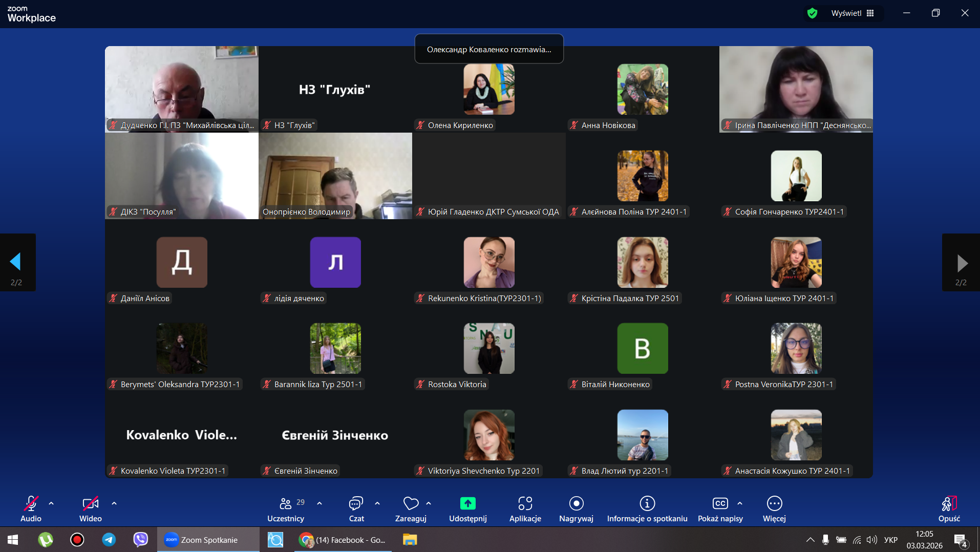This screenshot has height=552, width=980.
Task: Expand the Wideo options arrow
Action: coord(114,503)
